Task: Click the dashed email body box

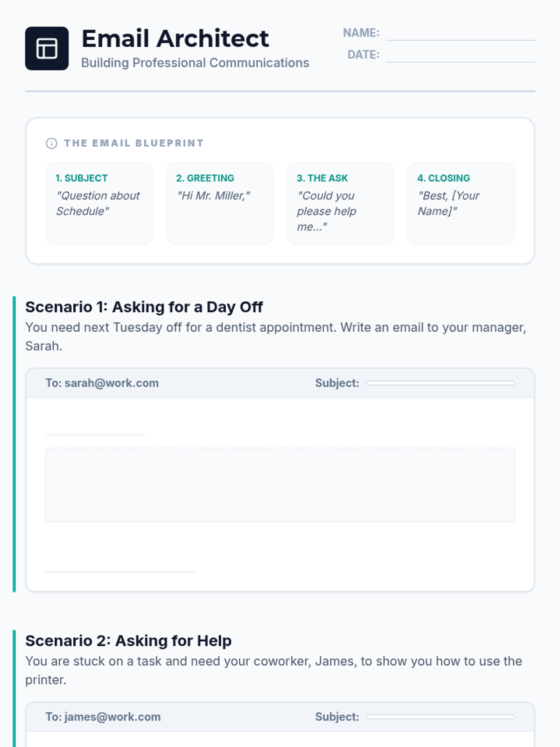Action: point(280,485)
